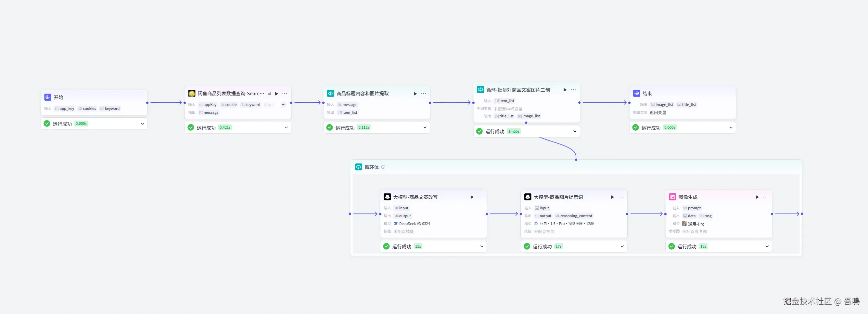Click the 大模型-商品图片提示词 model icon

(x=528, y=197)
